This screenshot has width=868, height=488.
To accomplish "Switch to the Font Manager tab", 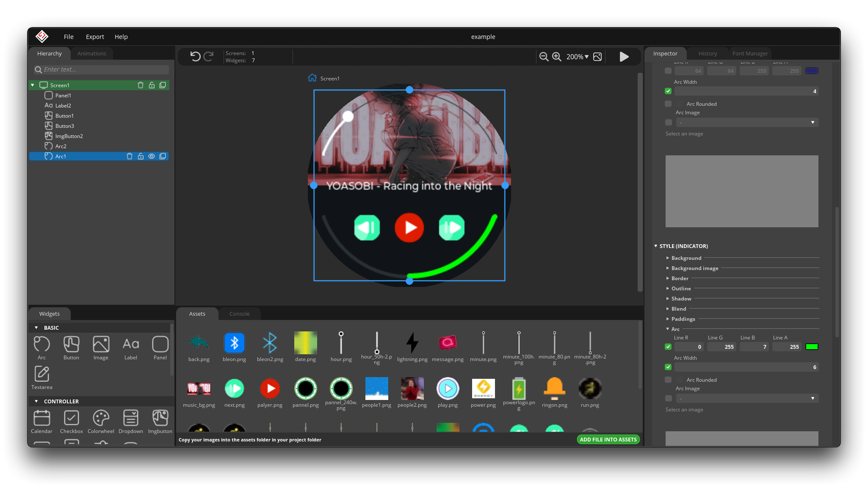I will [750, 53].
